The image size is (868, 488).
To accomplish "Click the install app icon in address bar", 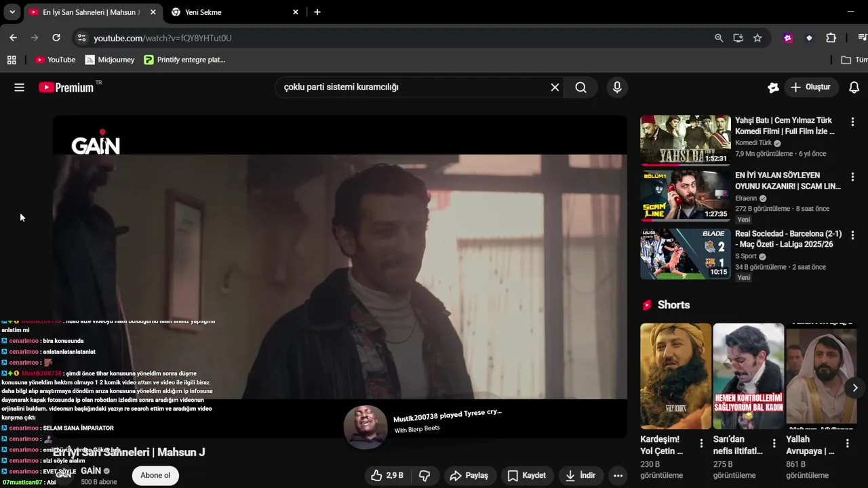I will pyautogui.click(x=738, y=38).
